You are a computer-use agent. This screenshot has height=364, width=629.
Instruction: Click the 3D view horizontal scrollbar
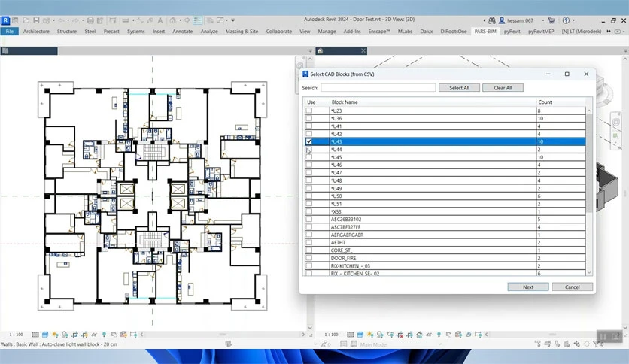[x=552, y=335]
